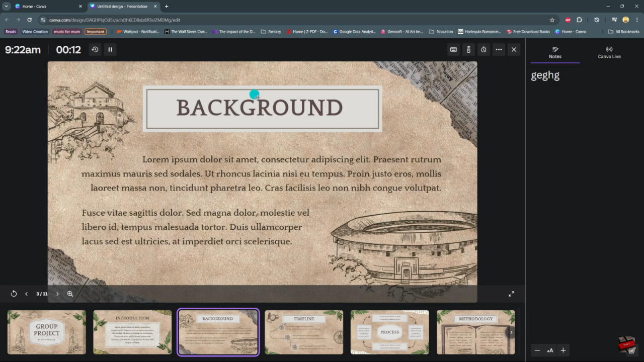Open keyboard shortcuts in presenter view
The image size is (644, 362).
coord(453,49)
